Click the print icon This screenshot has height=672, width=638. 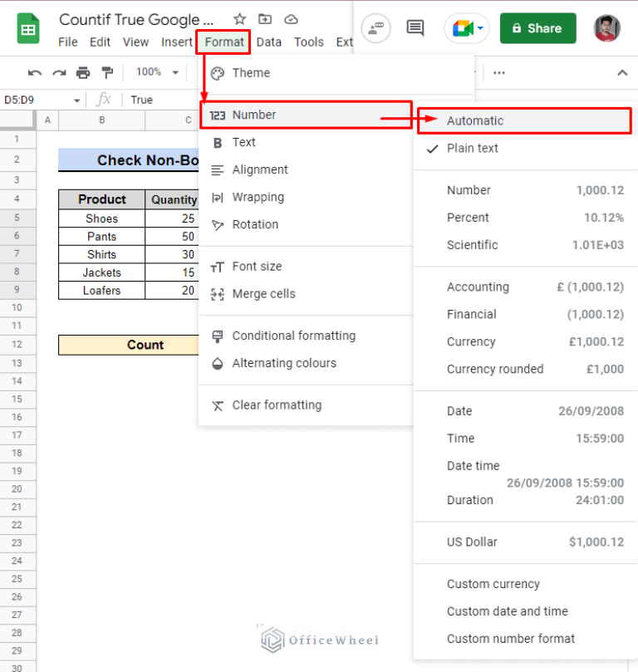pyautogui.click(x=83, y=72)
